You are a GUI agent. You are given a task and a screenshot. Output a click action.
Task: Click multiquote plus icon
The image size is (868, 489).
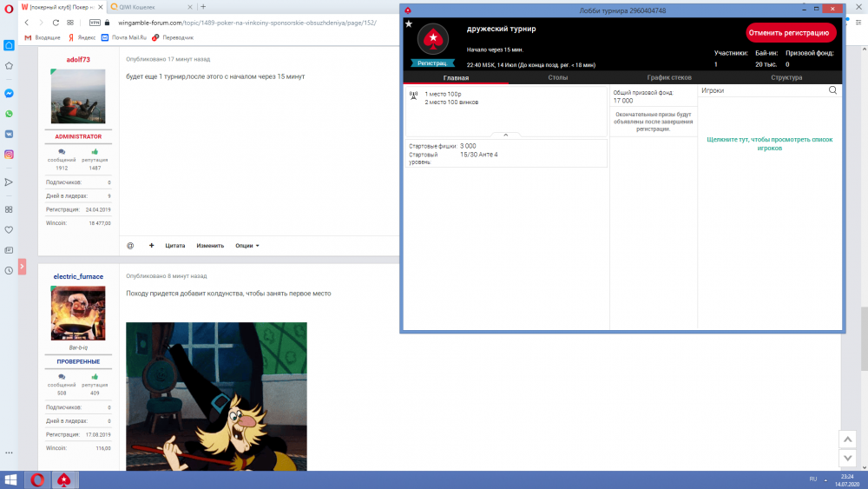pos(151,245)
